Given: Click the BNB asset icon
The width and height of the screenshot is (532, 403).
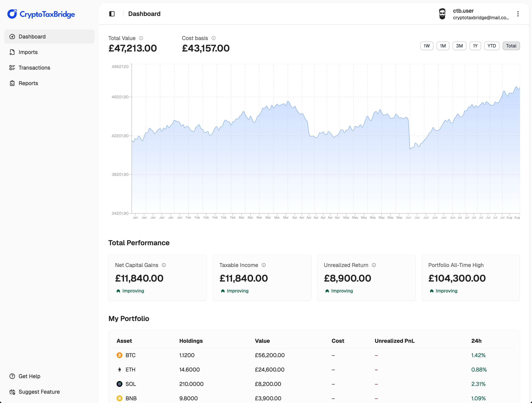Looking at the screenshot, I should [x=119, y=398].
